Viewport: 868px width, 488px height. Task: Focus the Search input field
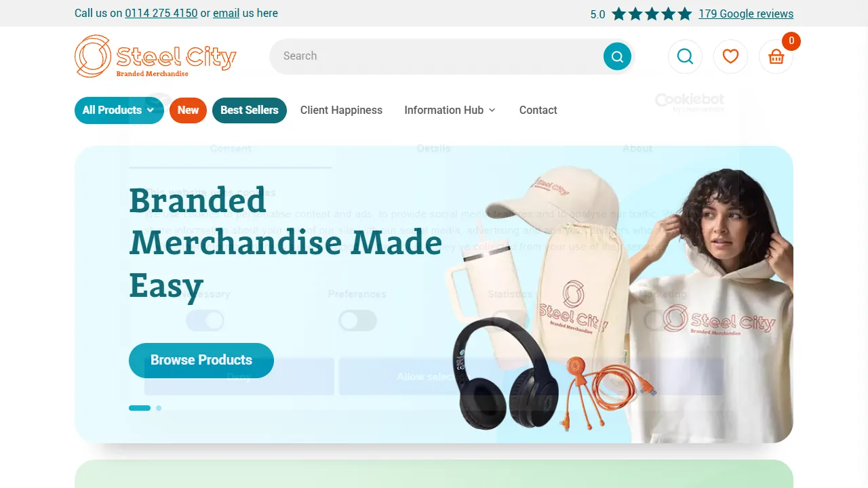tap(437, 56)
